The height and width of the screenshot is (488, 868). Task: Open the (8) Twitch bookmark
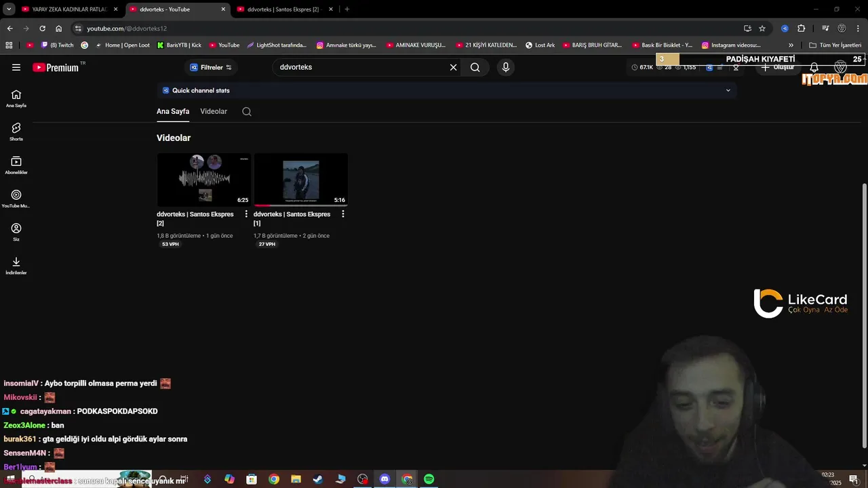click(57, 45)
